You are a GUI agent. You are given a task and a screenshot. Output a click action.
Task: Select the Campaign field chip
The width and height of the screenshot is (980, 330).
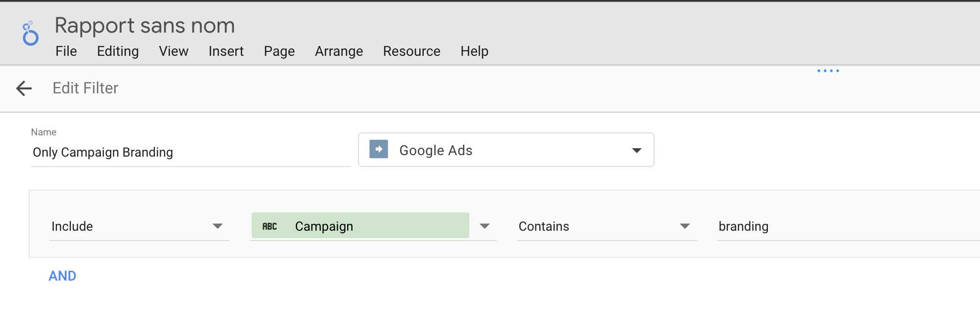click(x=360, y=226)
